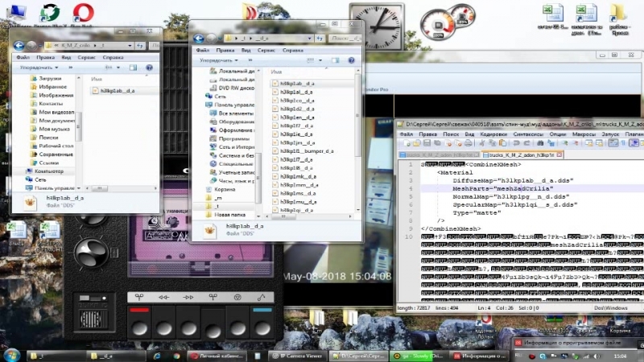Click the Zoom Out icon in Notepad++
Image resolution: width=644 pixels, height=362 pixels.
575,143
